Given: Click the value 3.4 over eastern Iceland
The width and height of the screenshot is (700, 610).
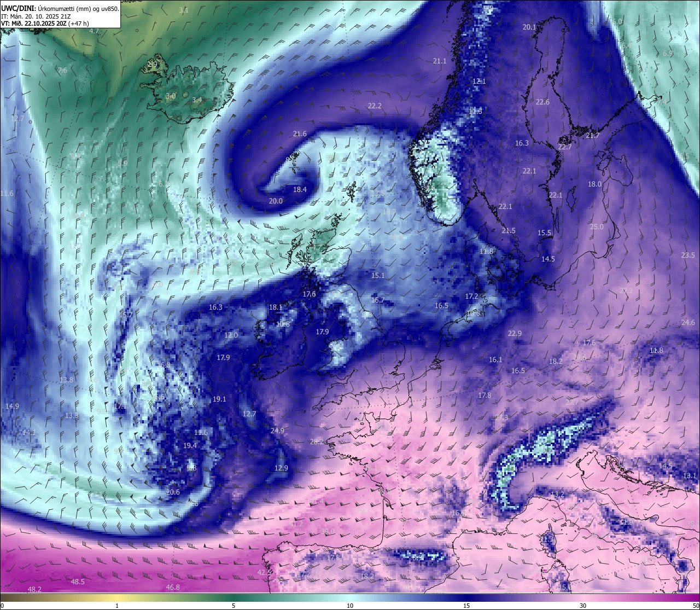Looking at the screenshot, I should coord(197,100).
